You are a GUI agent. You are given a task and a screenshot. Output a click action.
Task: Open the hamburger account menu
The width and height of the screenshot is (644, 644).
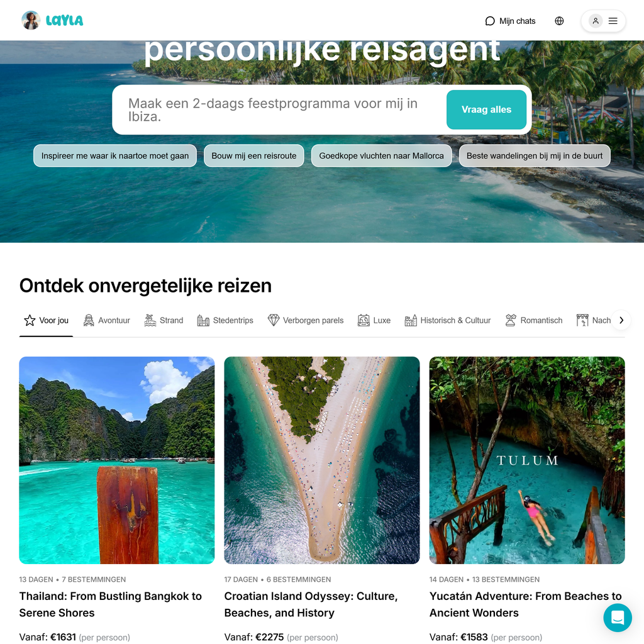613,21
